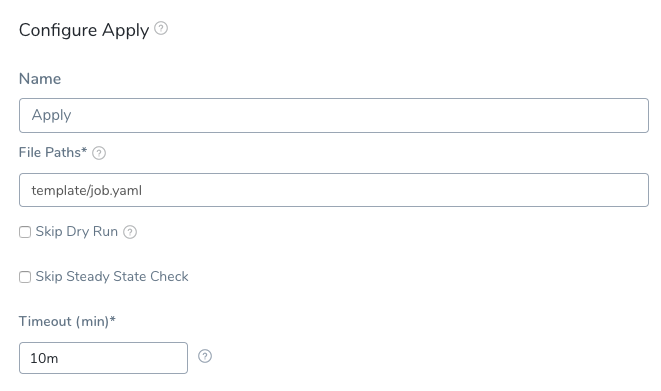Enable the Skip Dry Run checkbox
This screenshot has height=391, width=661.
pos(25,232)
